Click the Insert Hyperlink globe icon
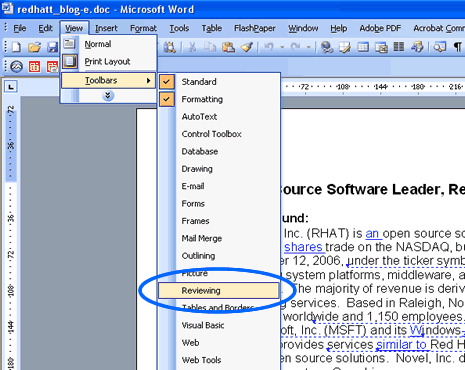465x370 pixels. [x=327, y=47]
